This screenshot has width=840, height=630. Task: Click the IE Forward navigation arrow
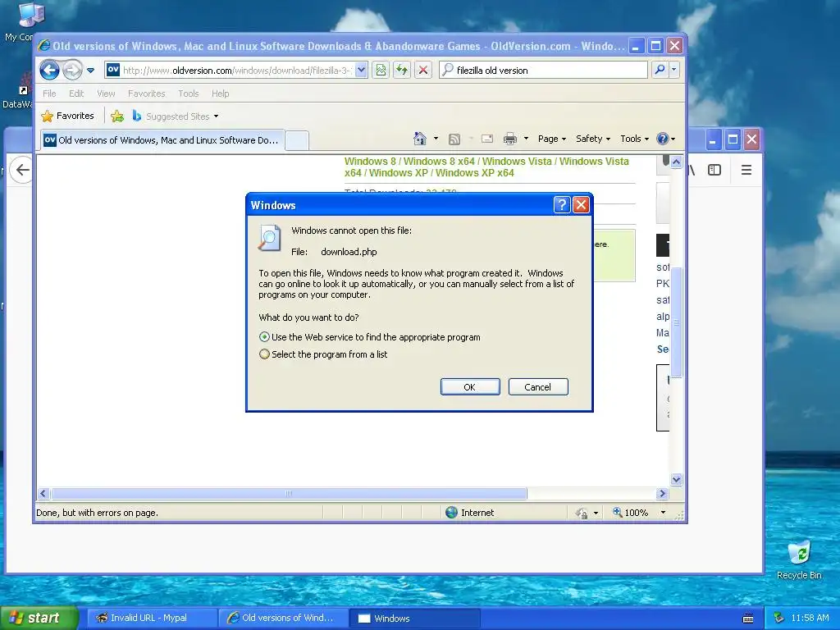72,71
